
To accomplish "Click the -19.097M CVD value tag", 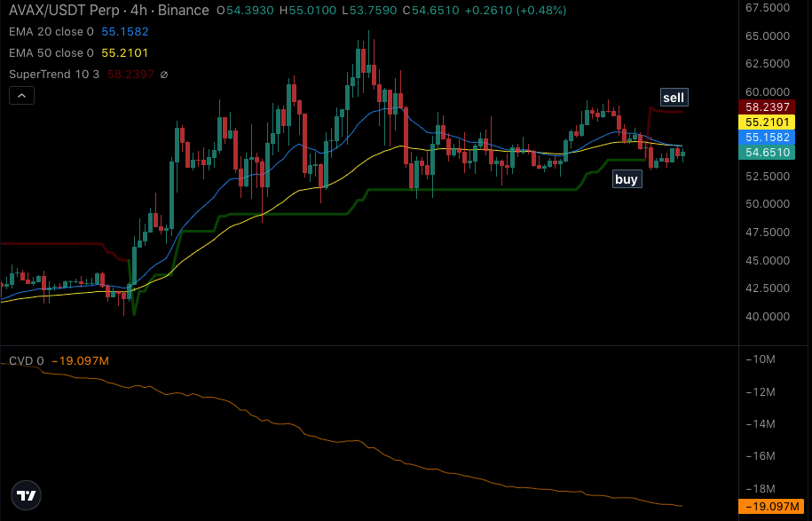I will (x=771, y=507).
